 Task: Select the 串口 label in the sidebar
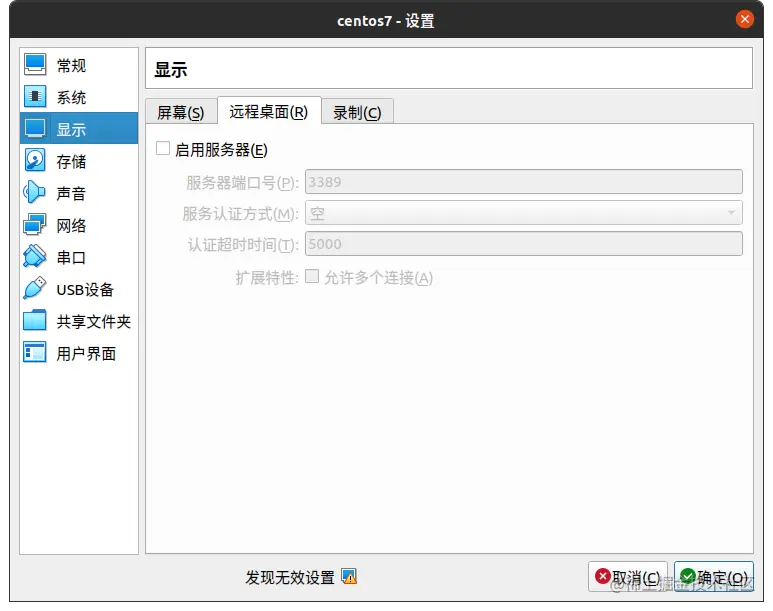click(71, 258)
